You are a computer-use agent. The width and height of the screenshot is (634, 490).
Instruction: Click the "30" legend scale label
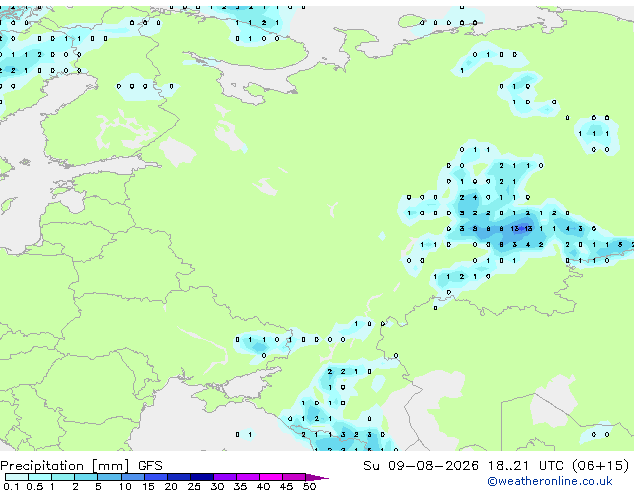[x=217, y=486]
